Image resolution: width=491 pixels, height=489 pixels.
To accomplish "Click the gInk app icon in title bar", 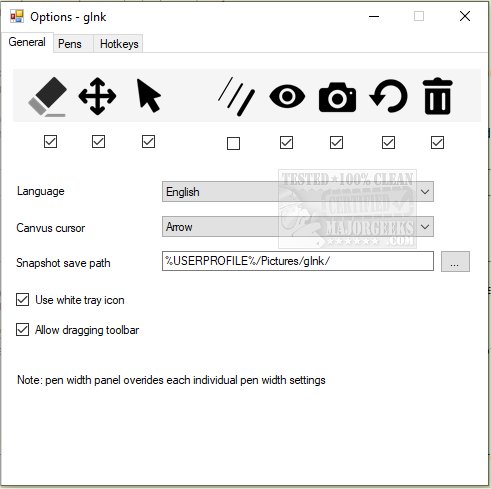I will pyautogui.click(x=17, y=16).
